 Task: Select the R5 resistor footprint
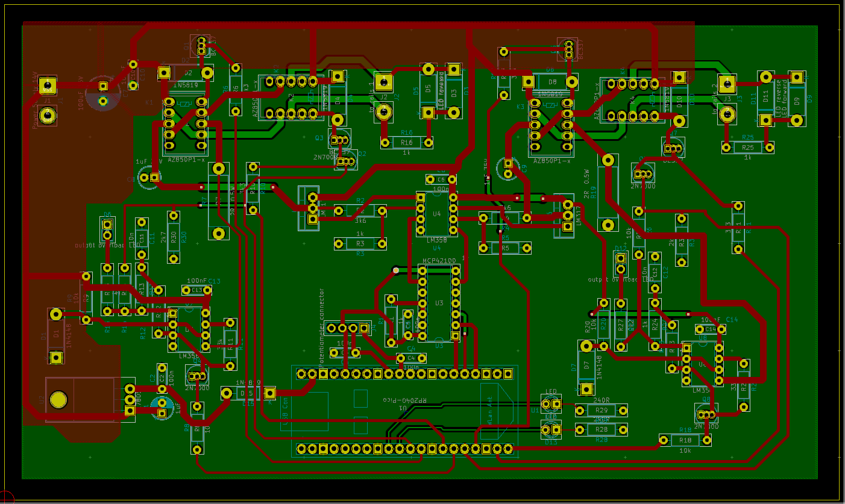tap(505, 247)
